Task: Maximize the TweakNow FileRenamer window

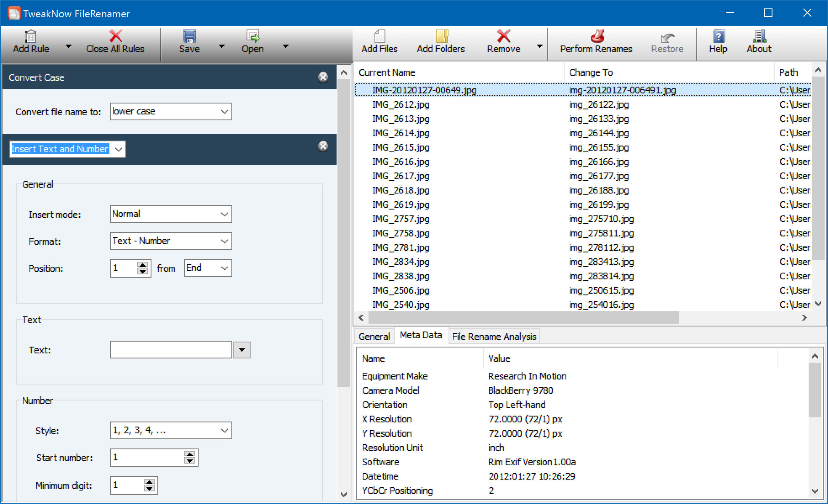Action: click(768, 13)
